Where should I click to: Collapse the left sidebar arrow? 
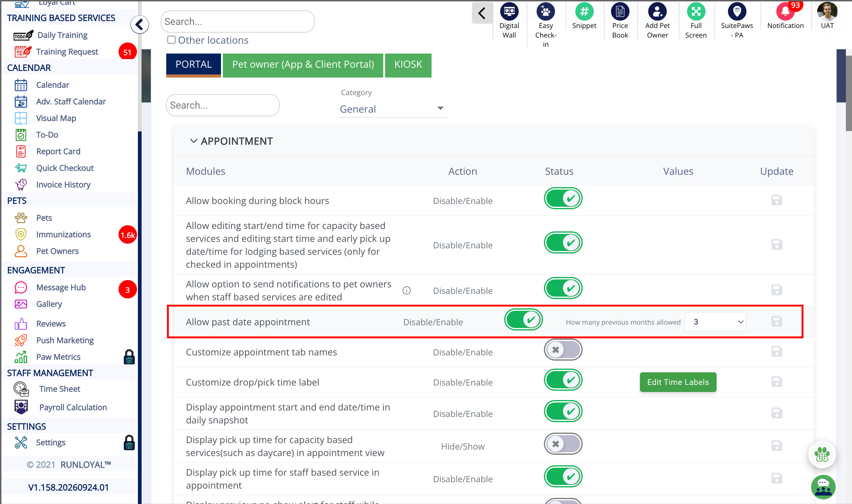coord(140,24)
